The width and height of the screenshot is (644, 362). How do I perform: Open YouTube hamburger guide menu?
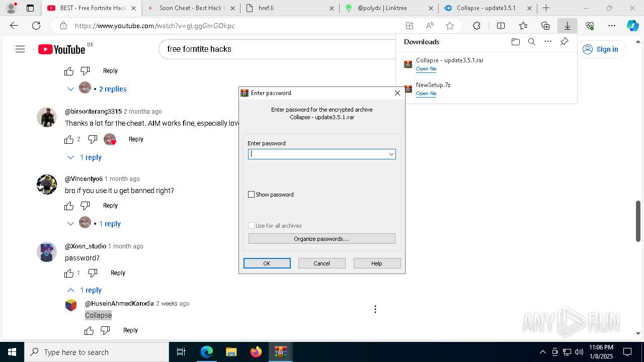(20, 49)
